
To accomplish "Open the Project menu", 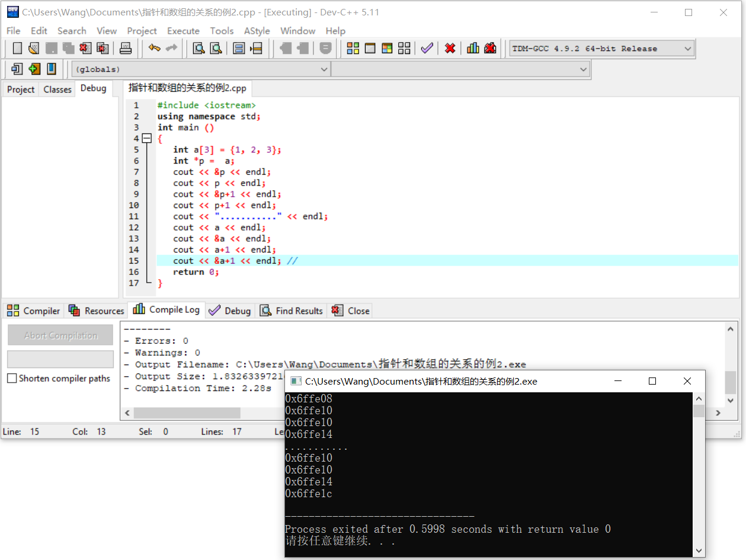I will coord(142,31).
